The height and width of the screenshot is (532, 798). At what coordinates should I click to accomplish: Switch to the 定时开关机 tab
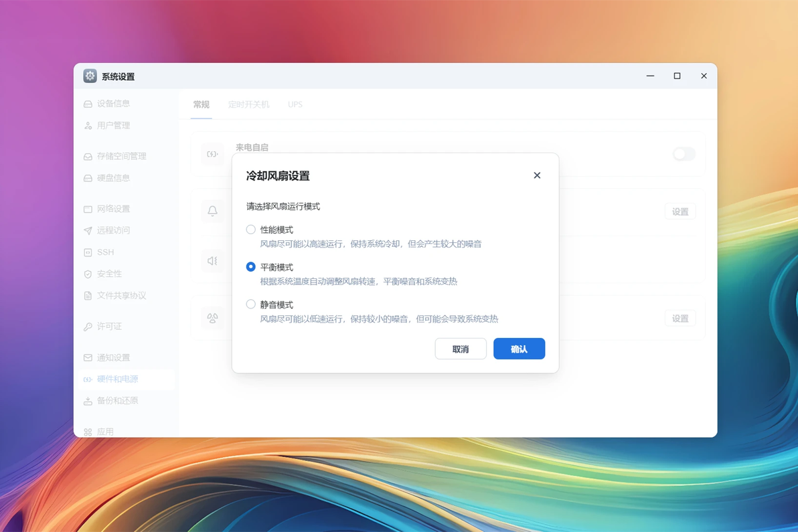(x=249, y=104)
